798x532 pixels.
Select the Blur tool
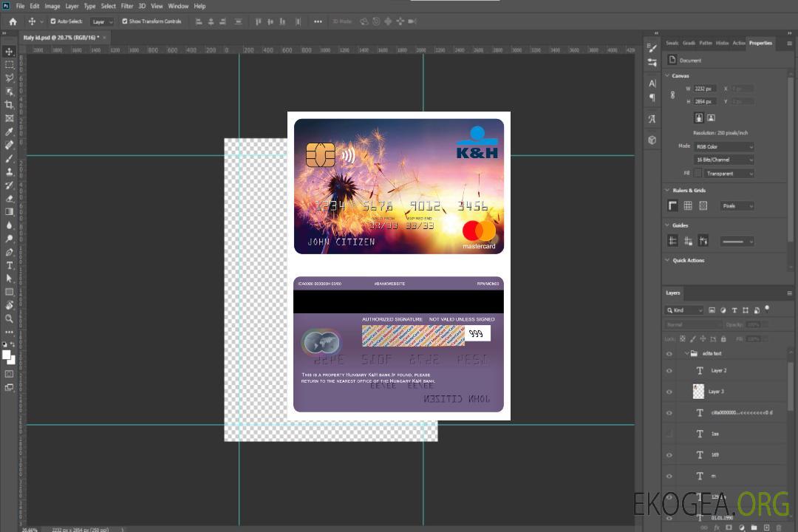tap(9, 225)
